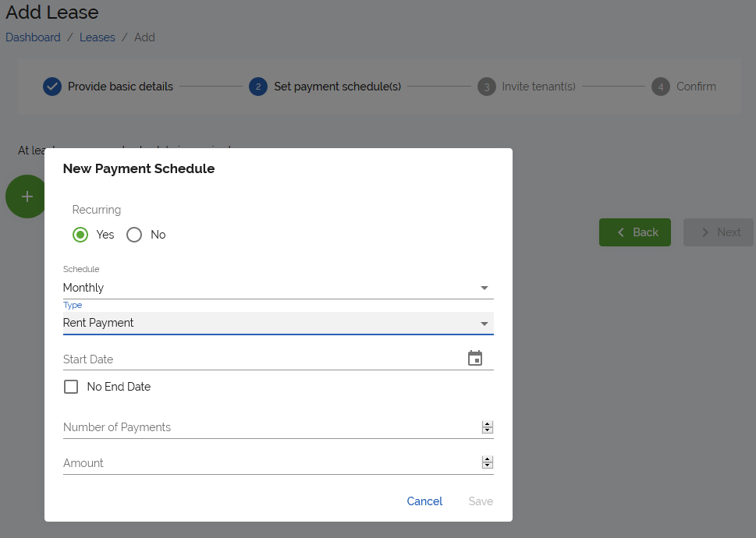This screenshot has height=538, width=756.
Task: Click step 4 Confirm circle icon
Action: tap(661, 87)
